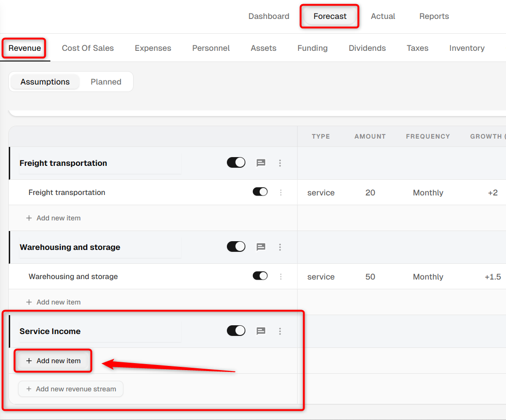506x420 pixels.
Task: Click the amount value 50
Action: (x=370, y=277)
